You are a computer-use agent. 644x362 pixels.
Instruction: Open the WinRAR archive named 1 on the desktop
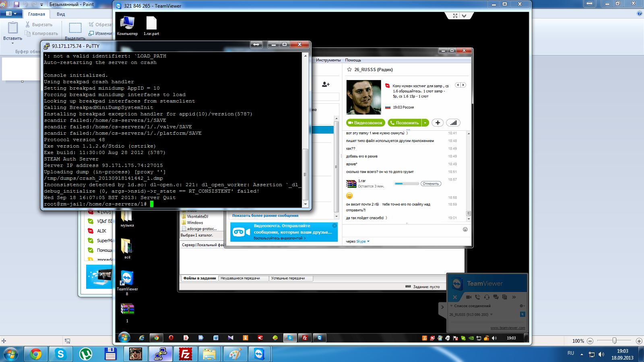pyautogui.click(x=127, y=313)
